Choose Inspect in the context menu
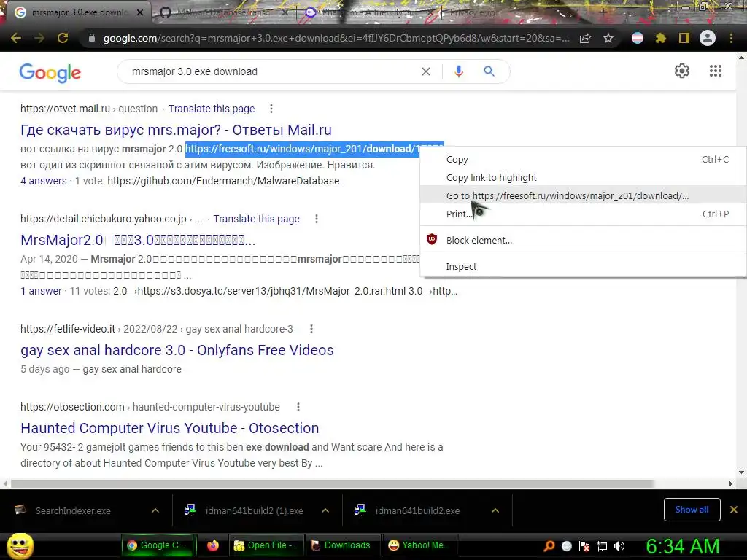This screenshot has width=747, height=560. click(x=583, y=267)
